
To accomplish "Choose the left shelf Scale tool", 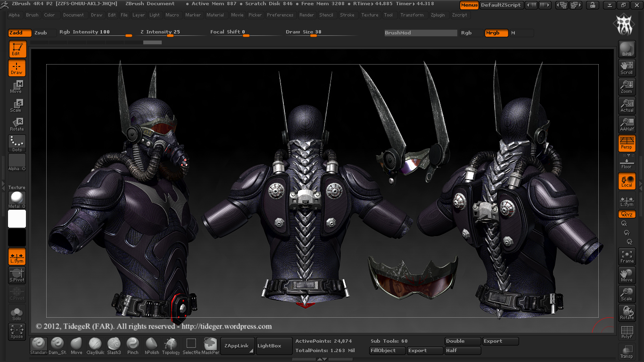I will [17, 106].
